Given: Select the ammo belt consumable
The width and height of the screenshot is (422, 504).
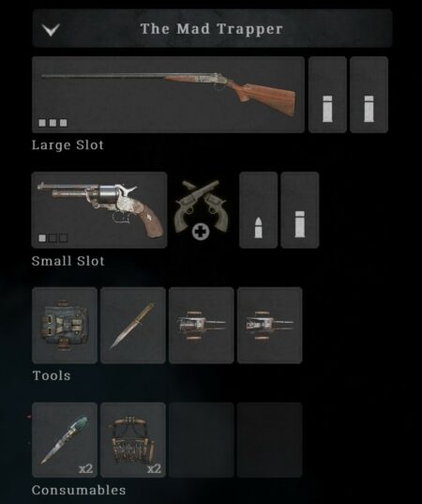Looking at the screenshot, I should (133, 440).
